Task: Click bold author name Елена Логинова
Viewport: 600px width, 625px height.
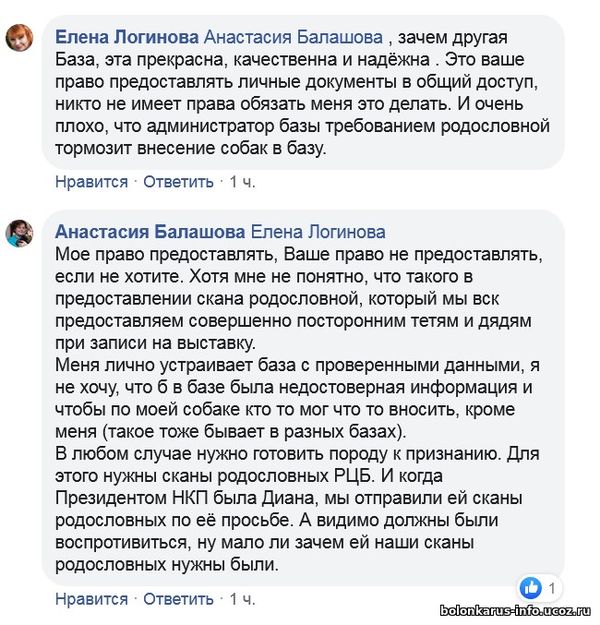Action: 127,37
